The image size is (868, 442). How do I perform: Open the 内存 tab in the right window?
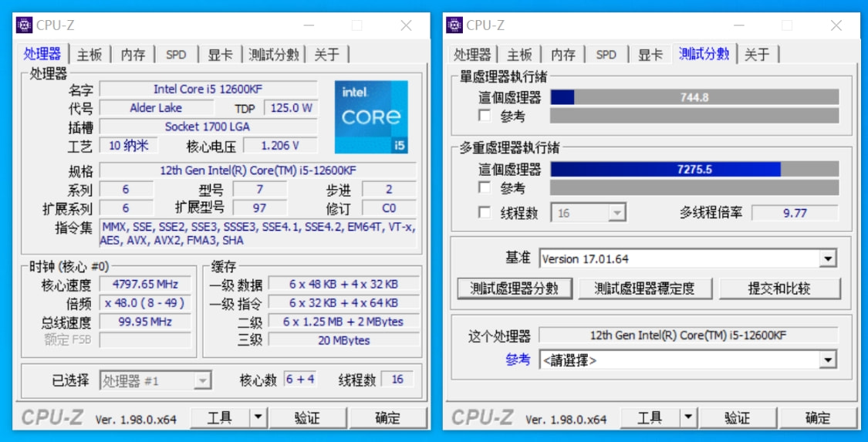pyautogui.click(x=563, y=54)
